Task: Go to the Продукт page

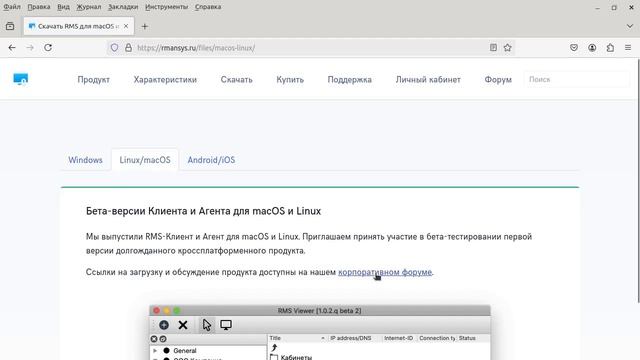Action: [93, 80]
